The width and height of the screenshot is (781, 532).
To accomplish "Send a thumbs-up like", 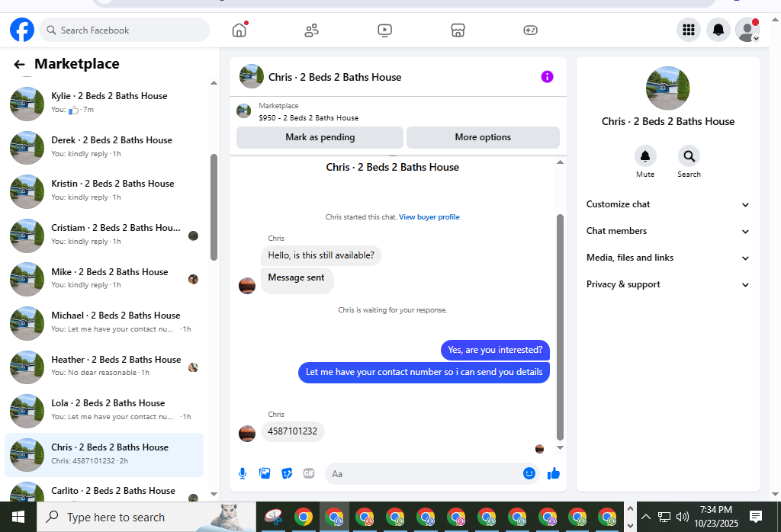I will (554, 473).
